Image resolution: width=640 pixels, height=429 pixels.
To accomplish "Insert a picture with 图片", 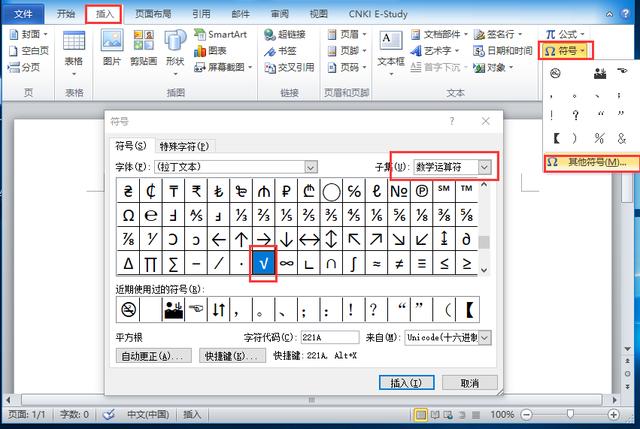I will pos(112,49).
